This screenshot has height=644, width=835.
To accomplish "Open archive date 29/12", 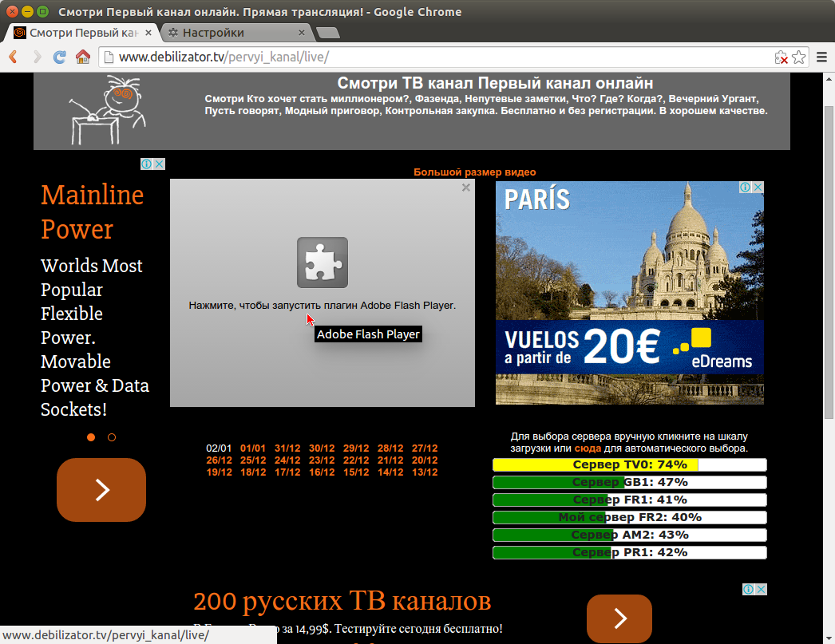I will [x=356, y=448].
